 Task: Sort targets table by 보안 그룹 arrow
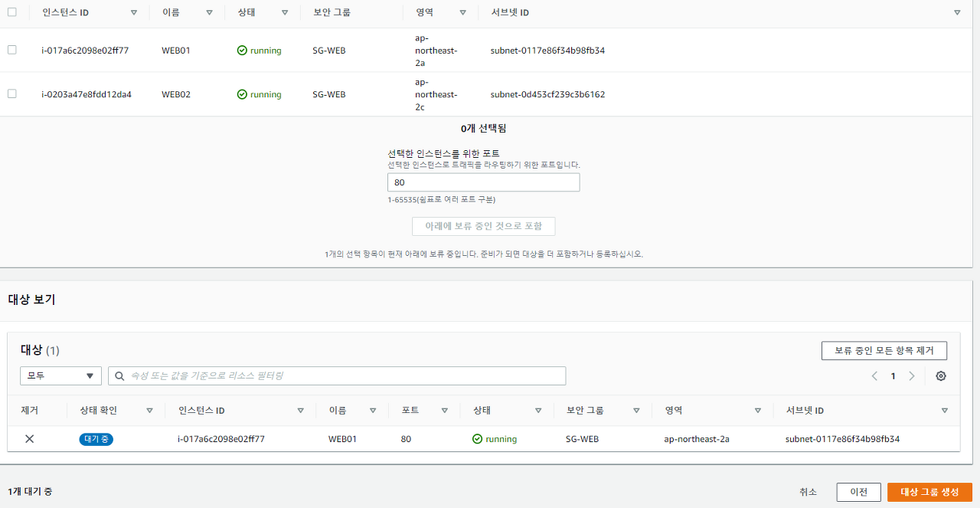[636, 411]
